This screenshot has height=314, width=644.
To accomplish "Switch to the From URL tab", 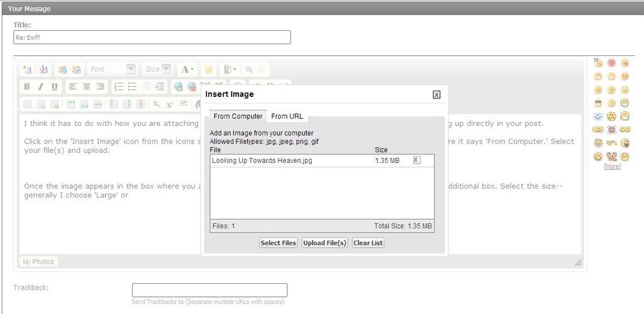I will click(x=287, y=116).
